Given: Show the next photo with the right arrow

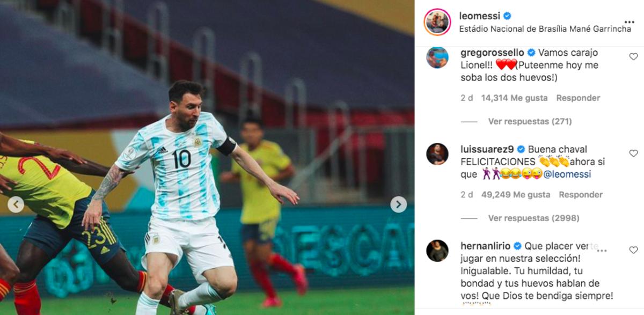Looking at the screenshot, I should 398,204.
